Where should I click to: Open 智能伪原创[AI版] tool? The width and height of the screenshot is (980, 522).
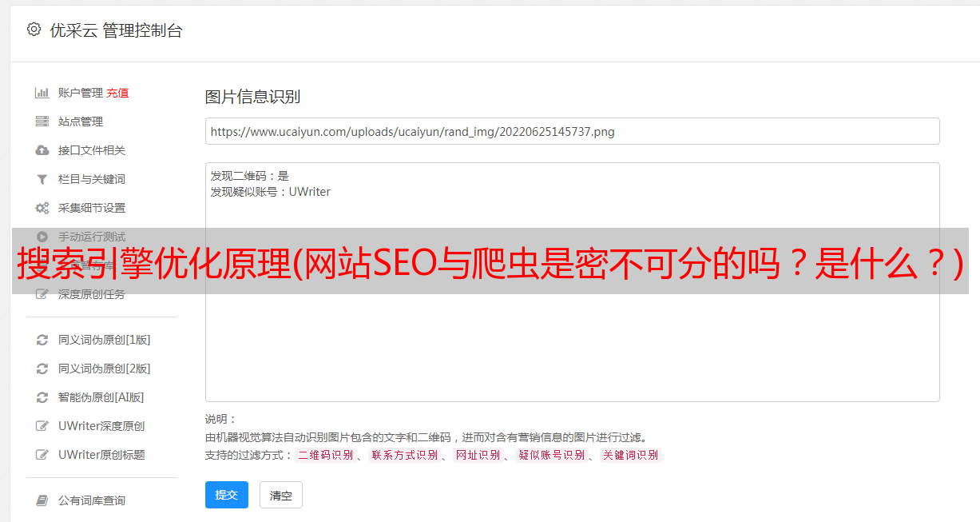[101, 397]
